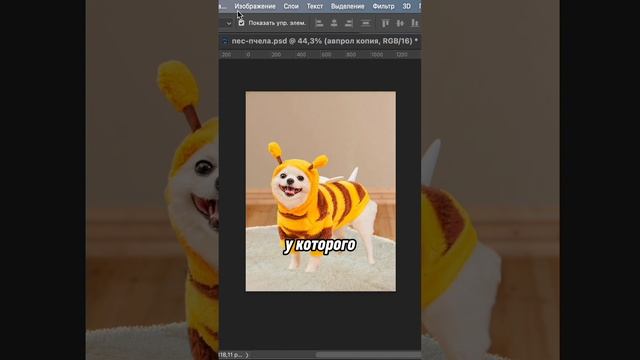Align vertical centers icon
The height and width of the screenshot is (360, 640).
400,23
